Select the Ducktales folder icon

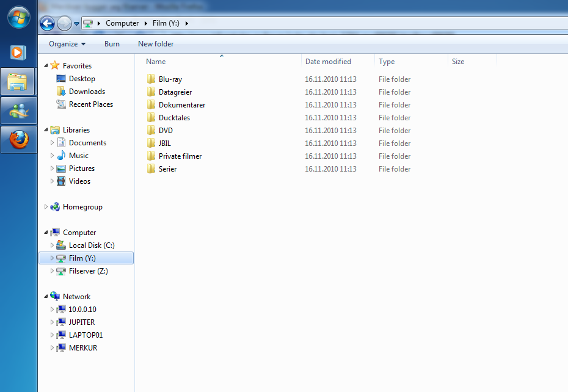point(151,117)
